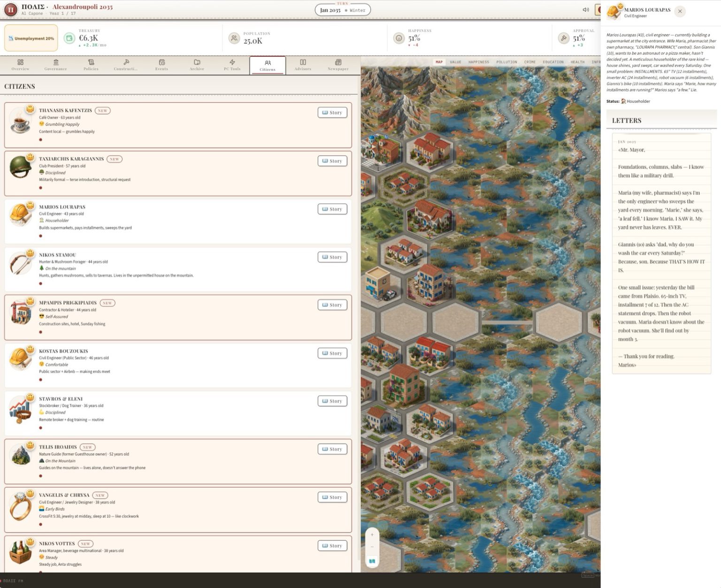Click the NEW badge beside Thanasis Kafentzis

click(103, 111)
